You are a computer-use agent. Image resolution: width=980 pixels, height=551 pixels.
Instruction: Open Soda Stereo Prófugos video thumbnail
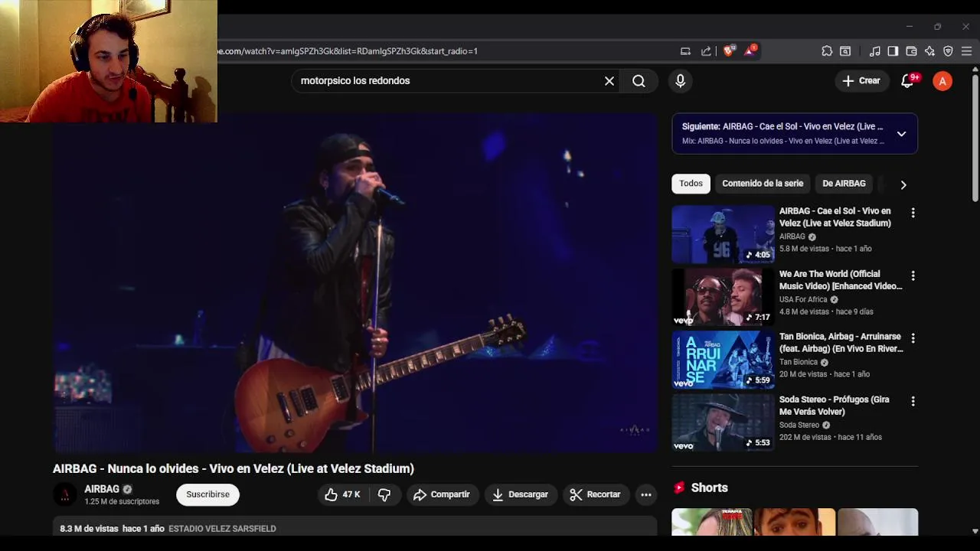[723, 422]
